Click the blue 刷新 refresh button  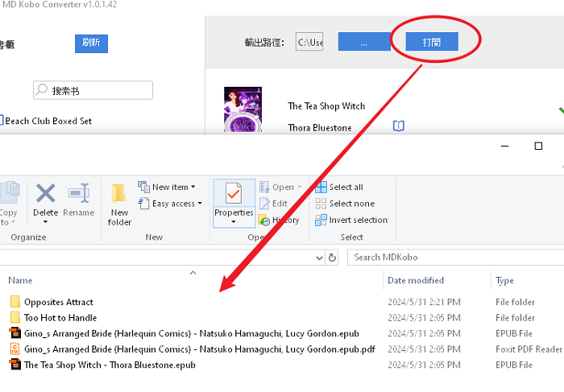(91, 43)
